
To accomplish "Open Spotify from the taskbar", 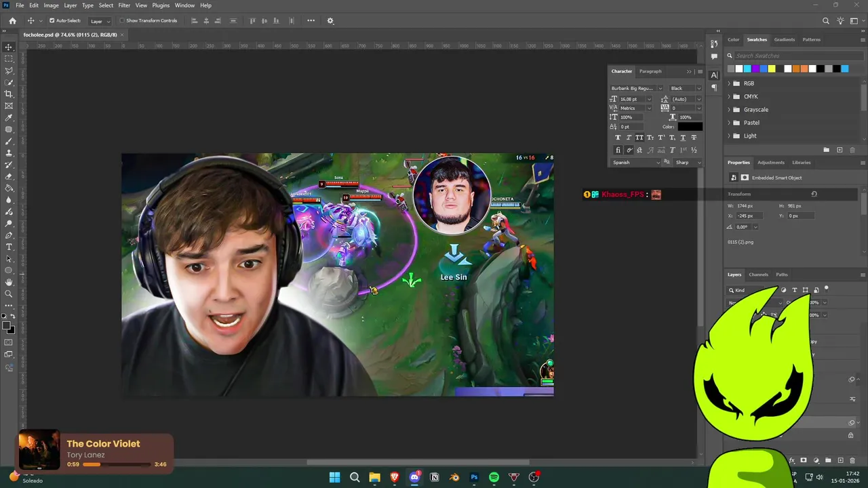I will 494,477.
